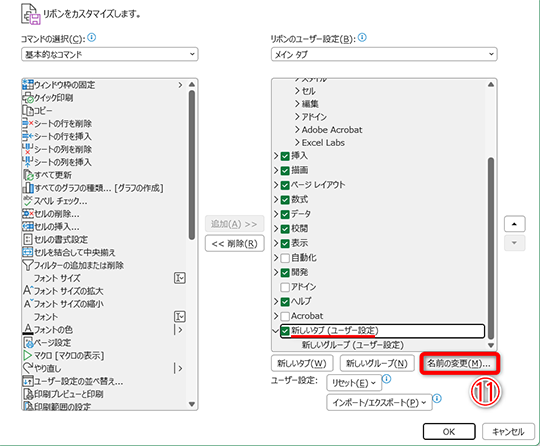
Task: Open the インポート/エクスポート menu button
Action: [x=379, y=402]
